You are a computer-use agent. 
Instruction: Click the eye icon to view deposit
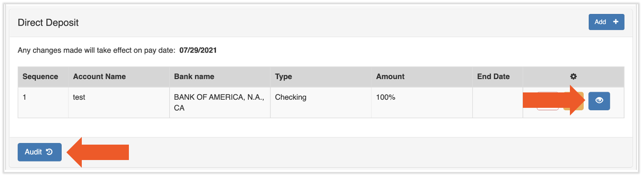[599, 101]
